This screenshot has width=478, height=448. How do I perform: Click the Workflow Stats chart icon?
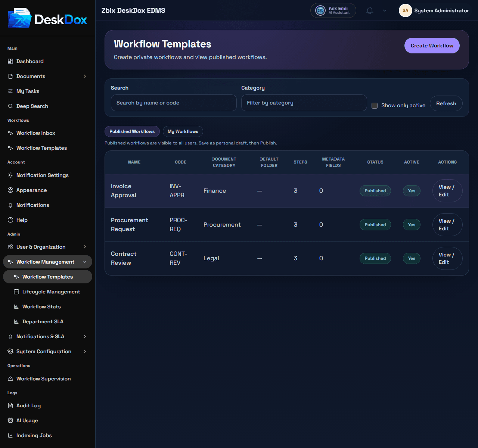click(x=16, y=307)
